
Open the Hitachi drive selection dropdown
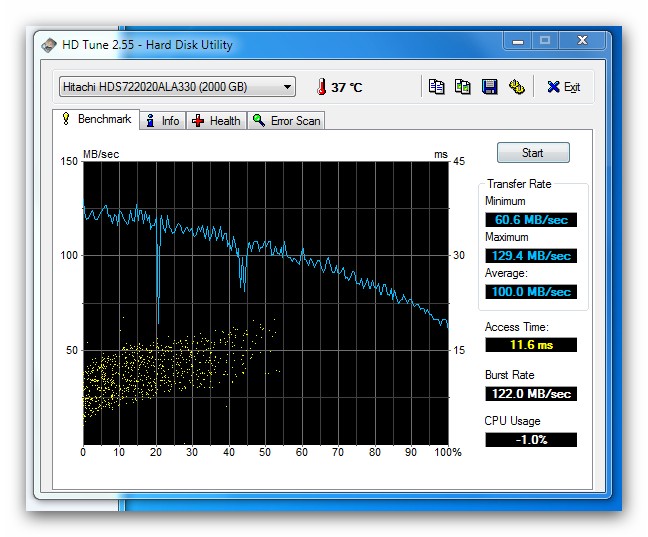tap(177, 87)
